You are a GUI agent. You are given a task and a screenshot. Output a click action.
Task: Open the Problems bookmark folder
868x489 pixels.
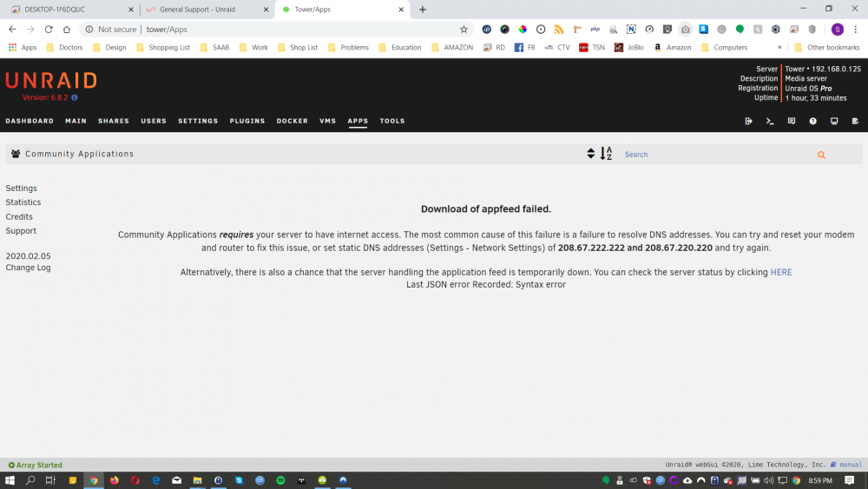click(349, 47)
